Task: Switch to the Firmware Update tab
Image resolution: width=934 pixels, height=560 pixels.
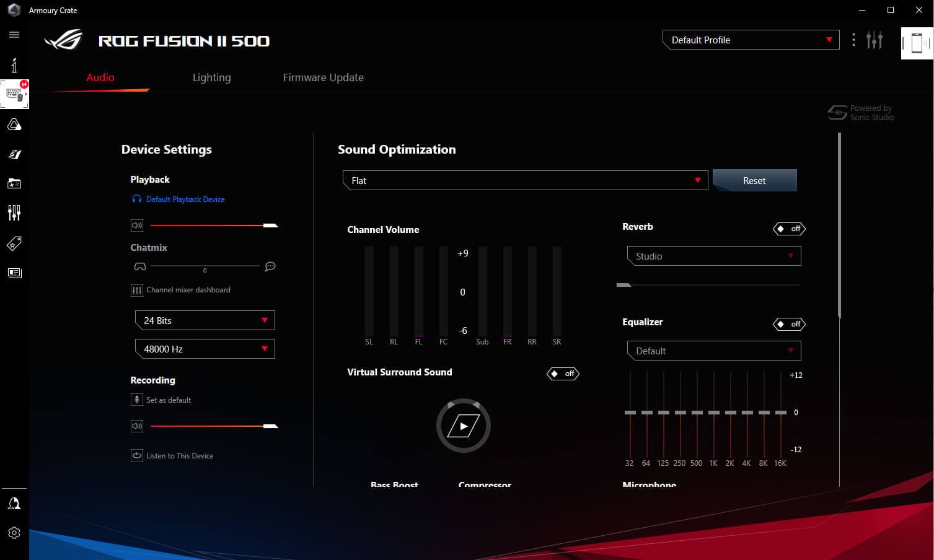Action: pos(324,77)
